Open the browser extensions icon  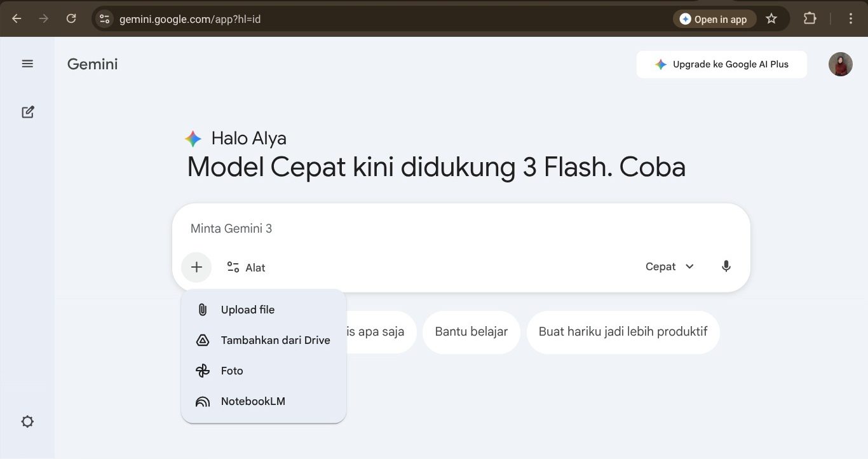pyautogui.click(x=810, y=18)
